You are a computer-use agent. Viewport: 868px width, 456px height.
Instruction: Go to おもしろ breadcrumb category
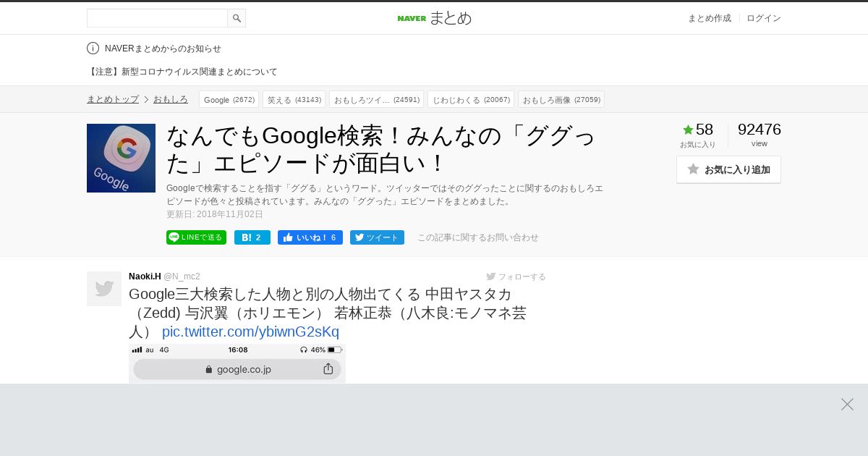[x=171, y=99]
